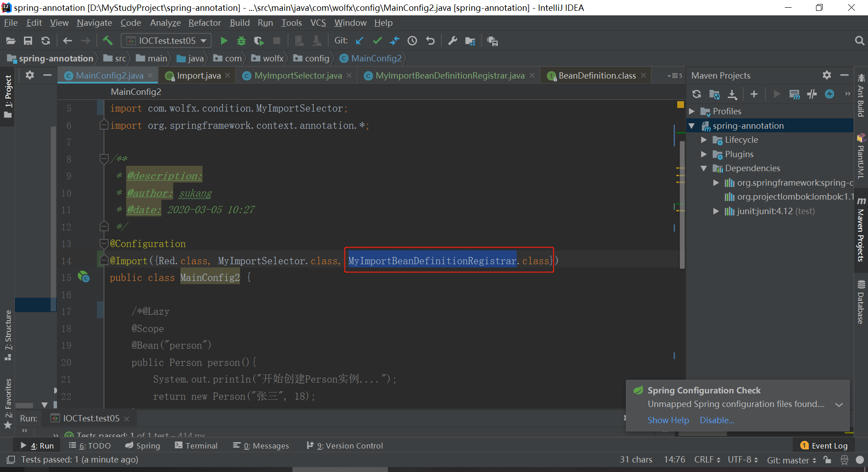The height and width of the screenshot is (472, 868).
Task: Show hidden editor tabs list
Action: [x=675, y=75]
